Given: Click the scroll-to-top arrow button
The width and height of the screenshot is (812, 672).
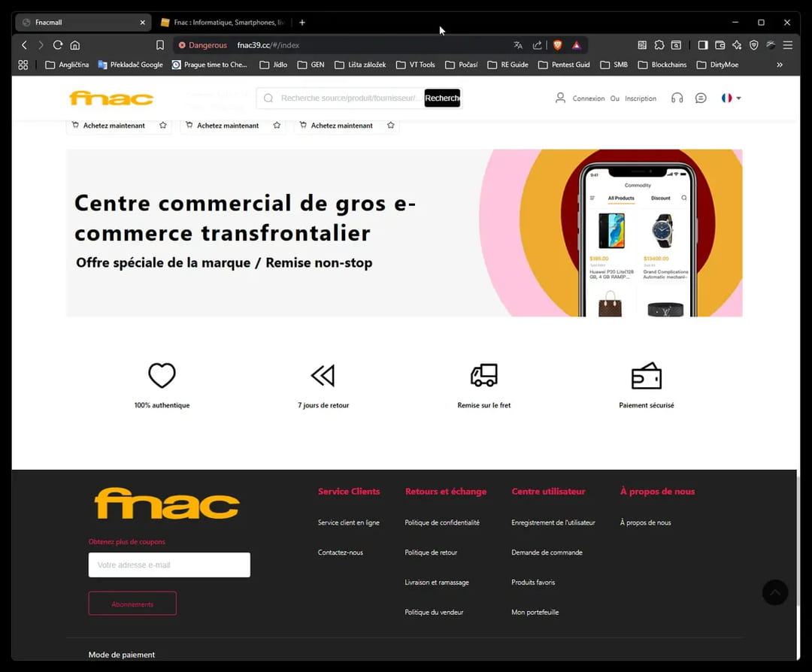Looking at the screenshot, I should [x=774, y=592].
